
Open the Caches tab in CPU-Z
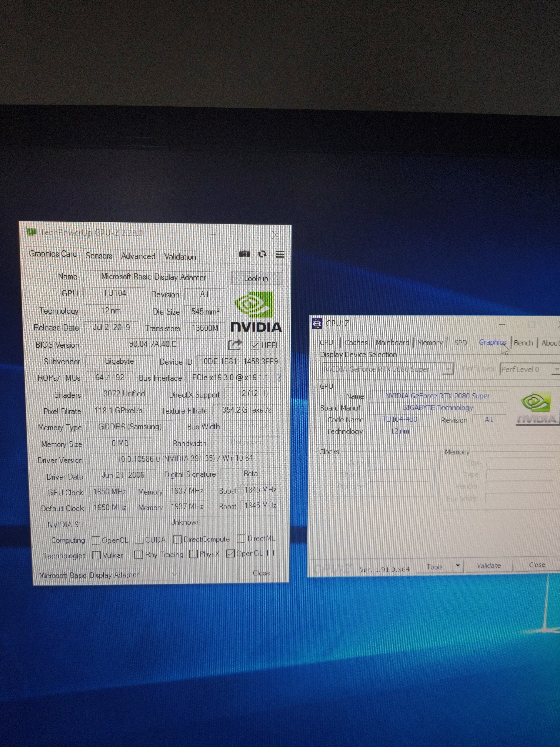click(x=356, y=342)
